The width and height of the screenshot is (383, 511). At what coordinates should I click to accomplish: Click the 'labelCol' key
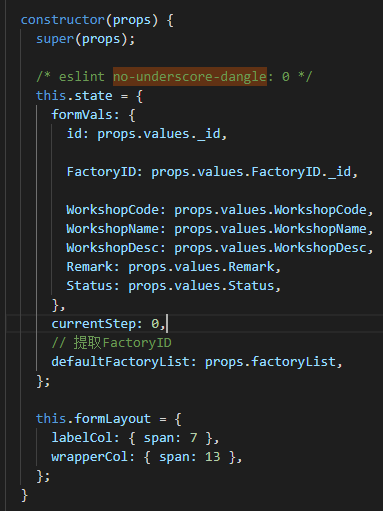[x=82, y=438]
